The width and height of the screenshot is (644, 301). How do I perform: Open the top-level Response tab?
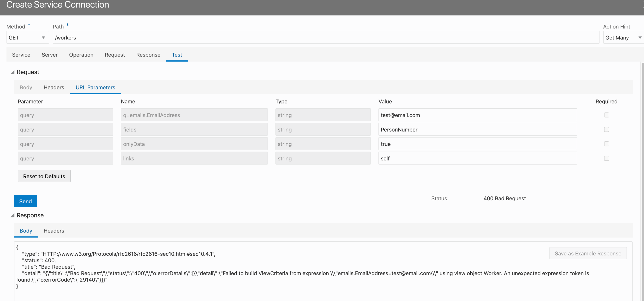pos(148,55)
